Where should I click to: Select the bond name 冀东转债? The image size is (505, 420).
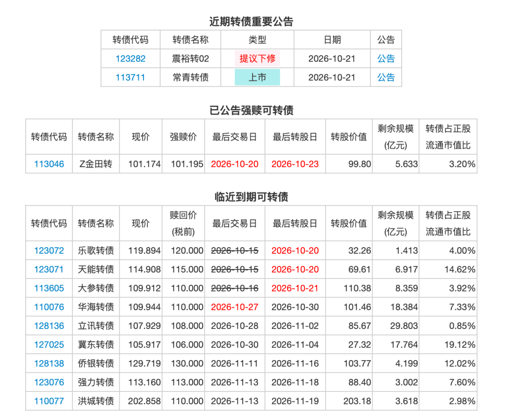(96, 345)
